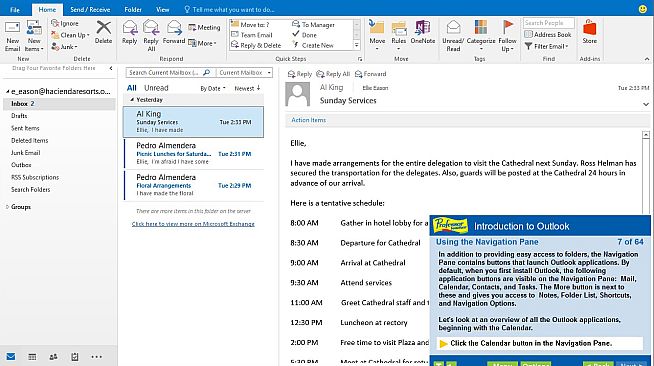Open the New Items menu

[x=34, y=36]
